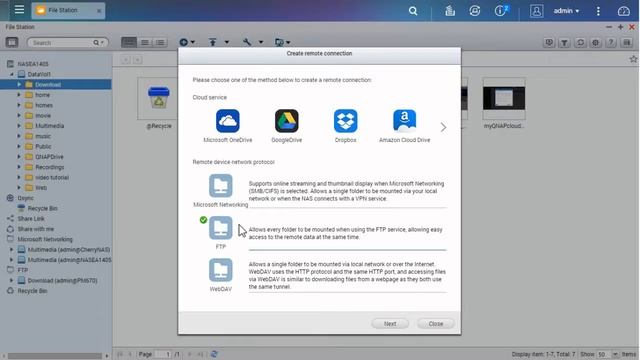The image size is (640, 360).
Task: Open event notifications info icon
Action: pyautogui.click(x=501, y=11)
